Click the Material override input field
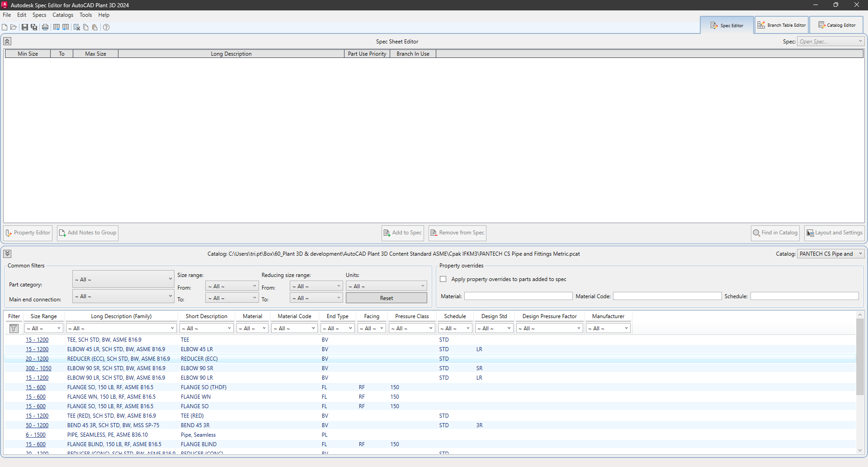Screen dimensions: 868x467 click(519, 296)
